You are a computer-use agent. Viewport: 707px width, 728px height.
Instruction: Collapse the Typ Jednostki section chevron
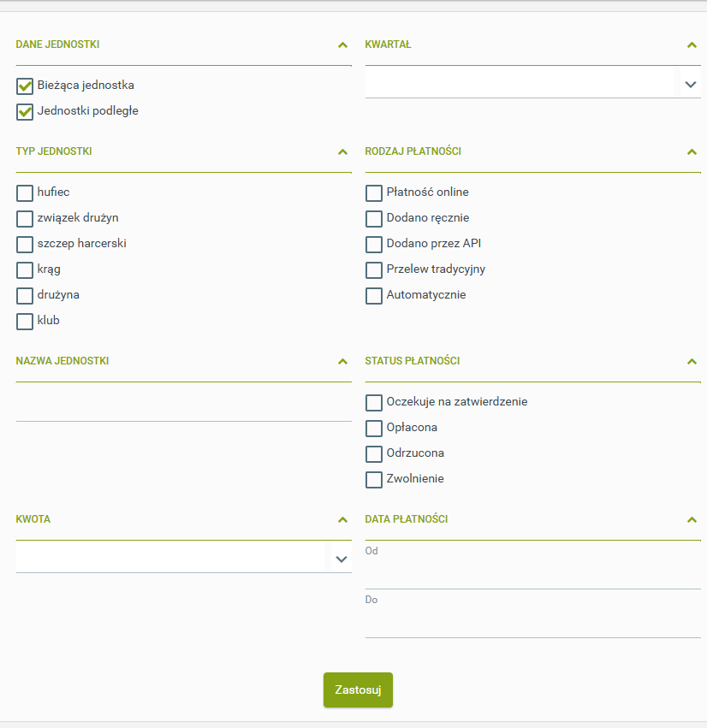pos(342,152)
